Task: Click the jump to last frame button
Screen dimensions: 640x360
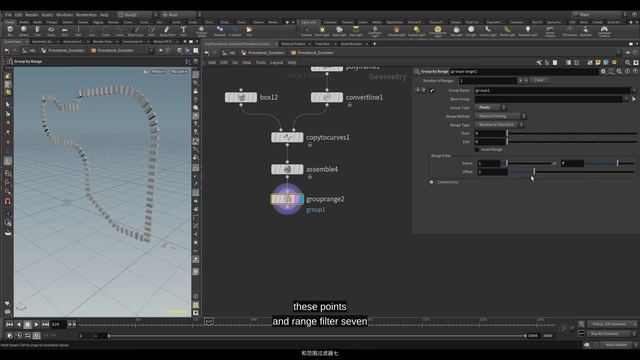Action: (45, 324)
